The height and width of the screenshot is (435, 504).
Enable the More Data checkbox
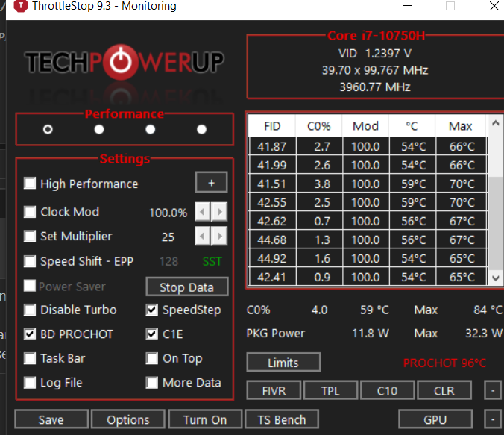tap(151, 383)
